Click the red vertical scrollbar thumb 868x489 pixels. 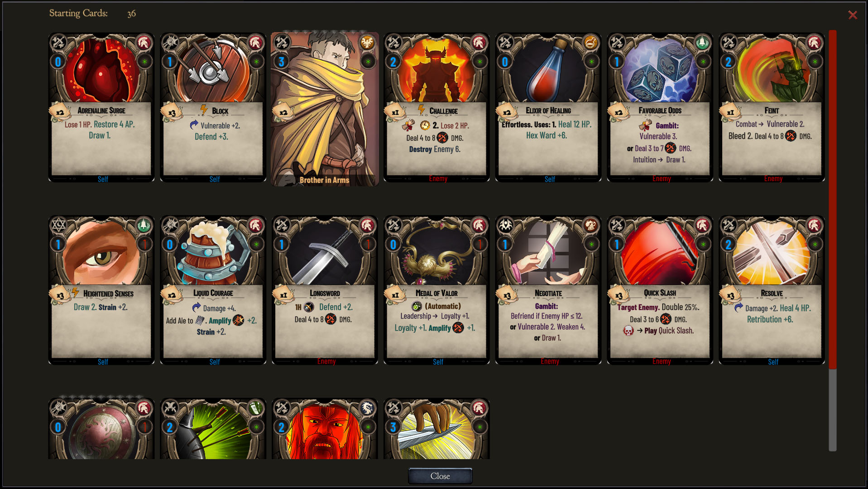pyautogui.click(x=832, y=199)
